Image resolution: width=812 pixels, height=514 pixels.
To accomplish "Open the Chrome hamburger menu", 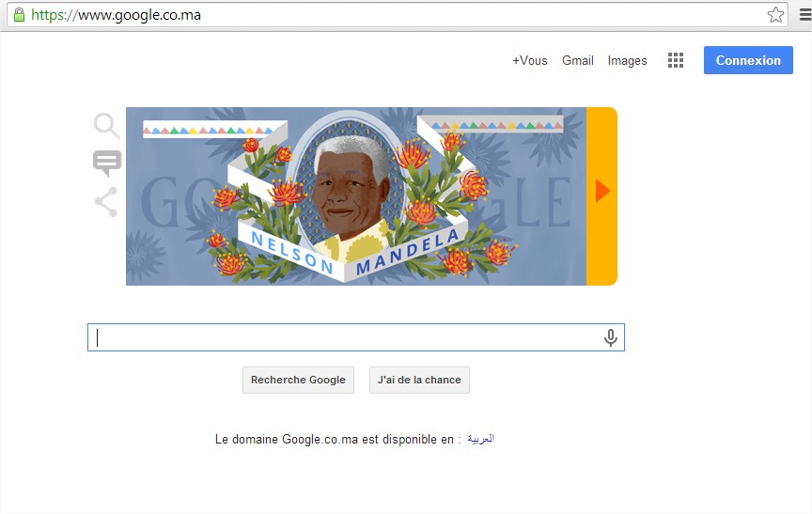I will (x=805, y=14).
